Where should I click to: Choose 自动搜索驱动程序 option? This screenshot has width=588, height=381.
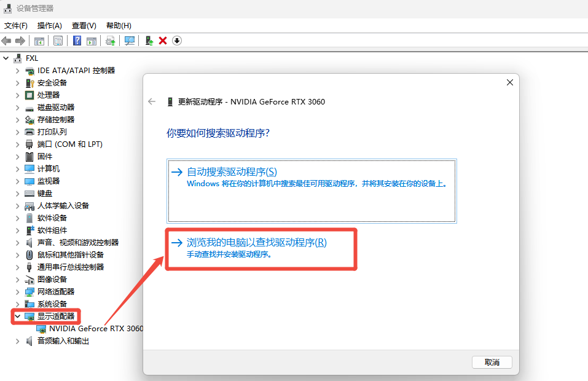coord(232,172)
